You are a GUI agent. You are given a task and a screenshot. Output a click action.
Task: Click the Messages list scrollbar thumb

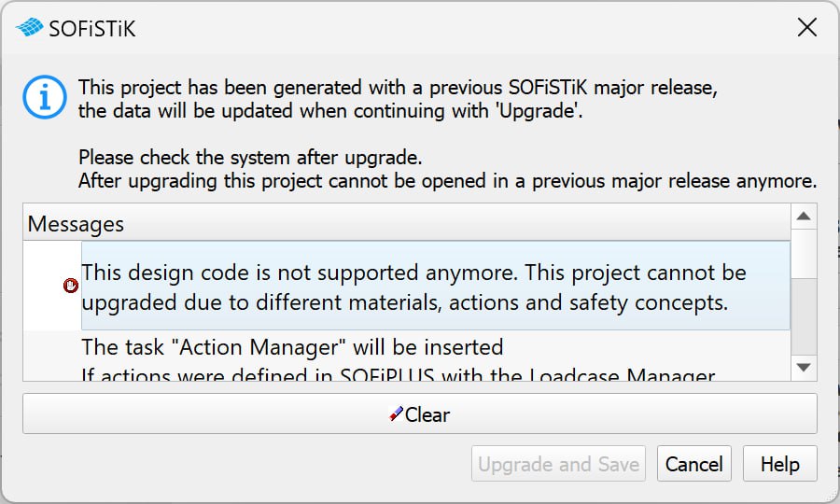[x=804, y=254]
